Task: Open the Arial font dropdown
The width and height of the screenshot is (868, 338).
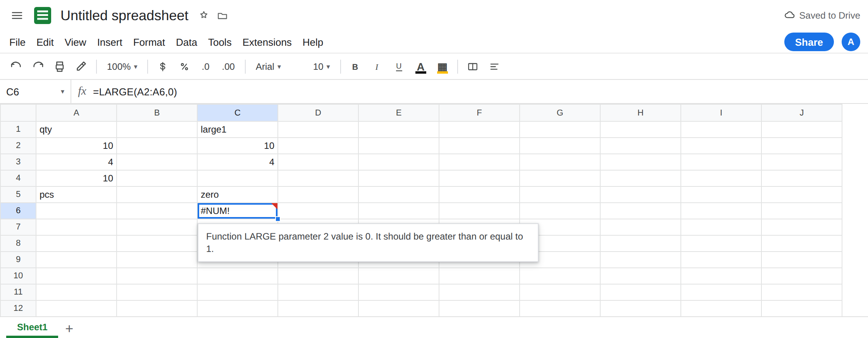Action: pos(268,67)
